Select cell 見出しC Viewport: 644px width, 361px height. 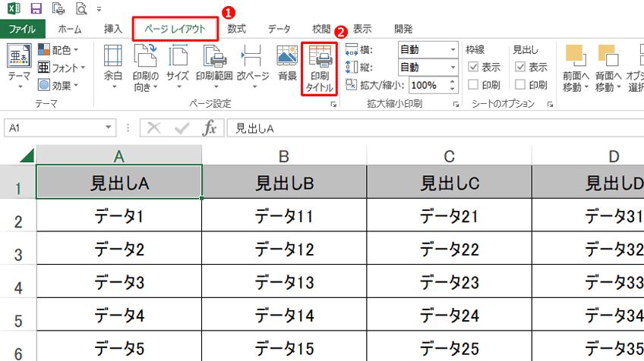(450, 183)
